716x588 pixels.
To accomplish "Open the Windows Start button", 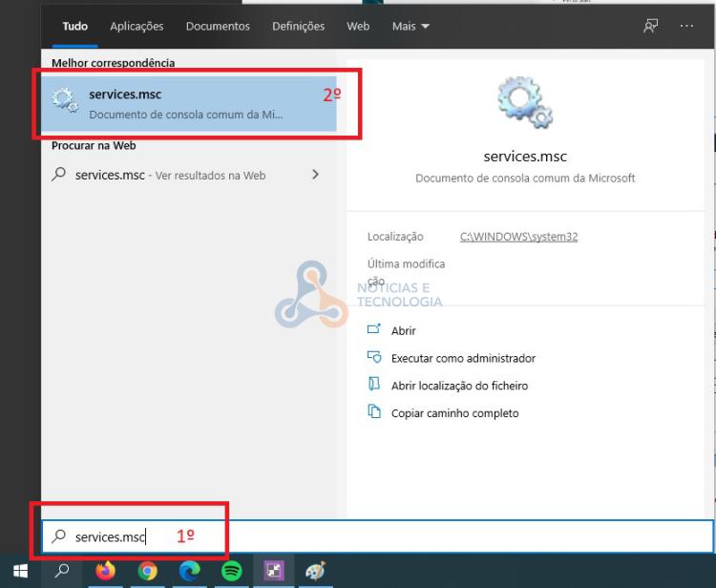I will 20,571.
